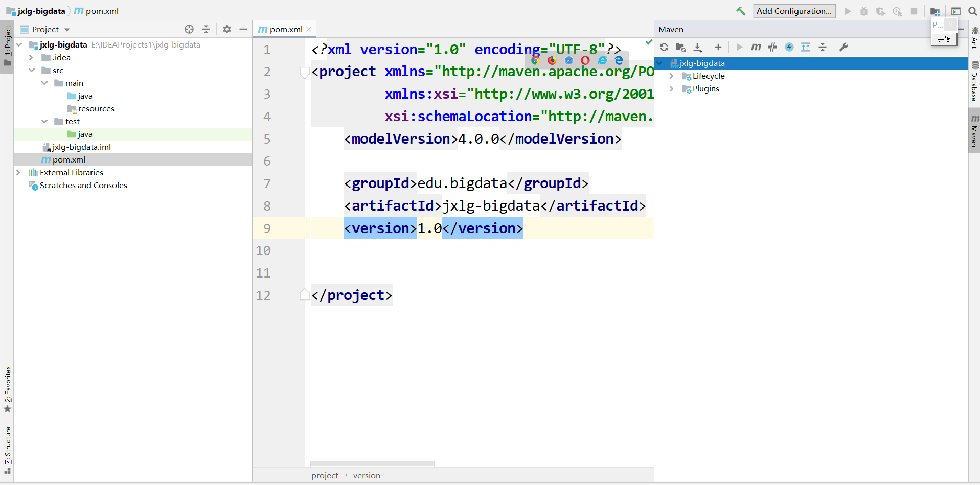Select Lifecycle in Maven tree
Image resolution: width=980 pixels, height=485 pixels.
(x=709, y=76)
